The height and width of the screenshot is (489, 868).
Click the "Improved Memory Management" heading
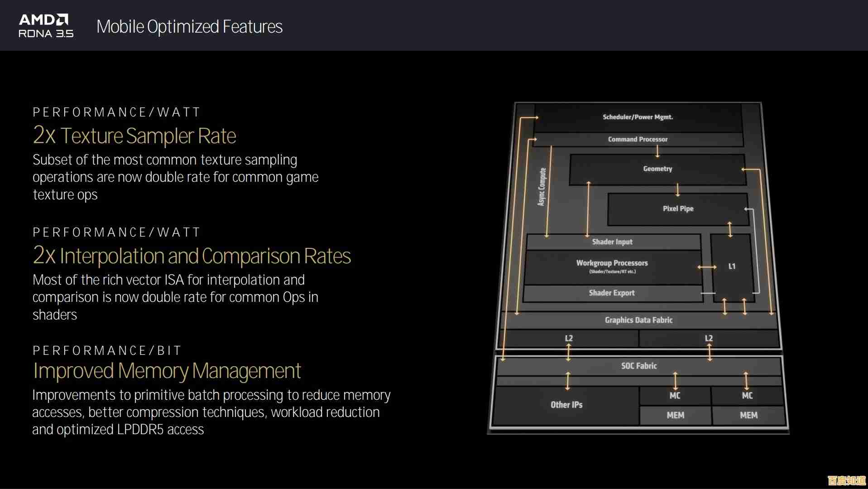pos(167,371)
